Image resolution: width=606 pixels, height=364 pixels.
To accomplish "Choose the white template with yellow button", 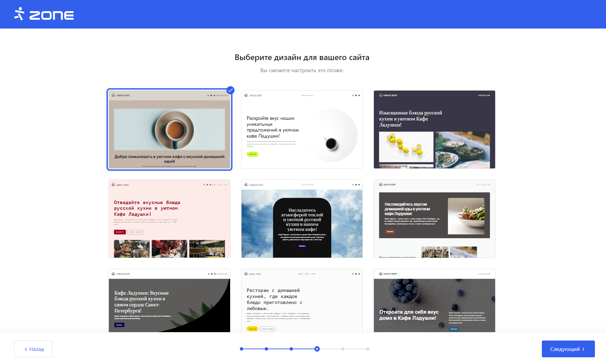I will 302,301.
